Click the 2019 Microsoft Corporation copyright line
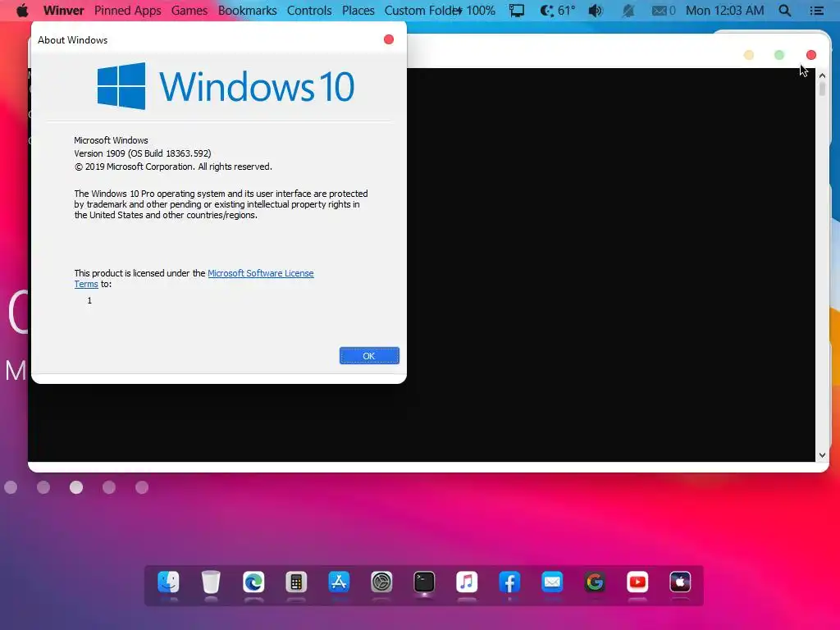Image resolution: width=840 pixels, height=630 pixels. (173, 167)
